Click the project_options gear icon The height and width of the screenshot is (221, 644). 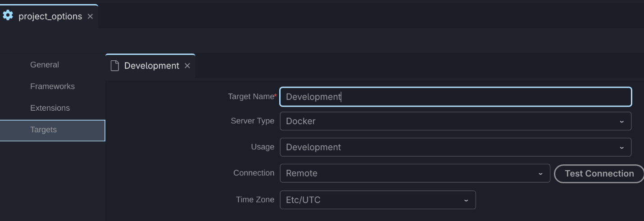pos(8,15)
